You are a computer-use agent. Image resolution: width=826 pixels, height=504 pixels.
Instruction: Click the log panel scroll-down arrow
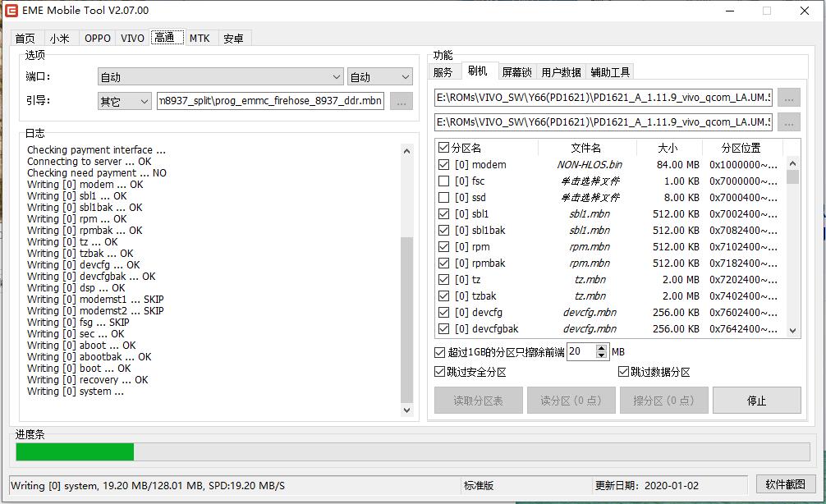click(x=406, y=410)
